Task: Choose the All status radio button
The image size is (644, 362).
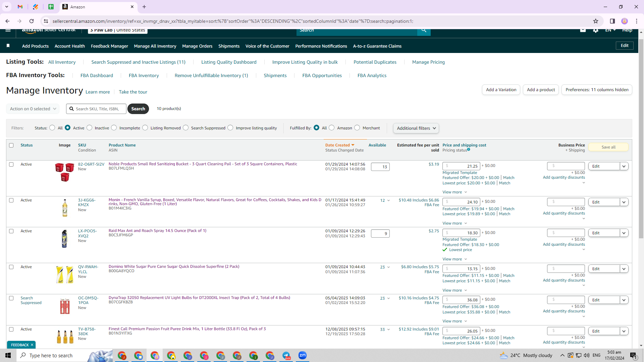Action: tap(52, 128)
